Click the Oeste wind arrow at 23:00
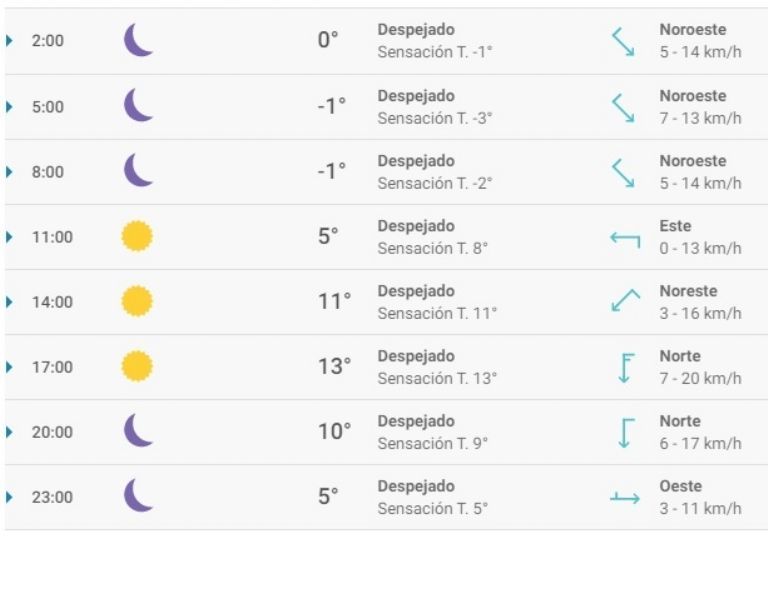This screenshot has width=768, height=598. click(625, 497)
